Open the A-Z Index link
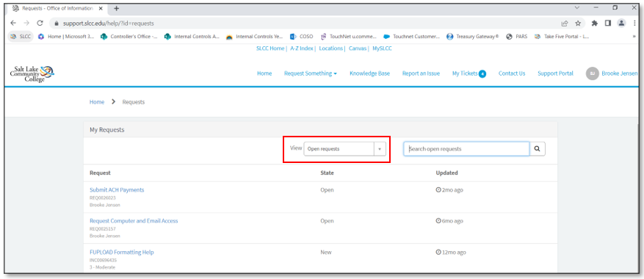 (302, 48)
